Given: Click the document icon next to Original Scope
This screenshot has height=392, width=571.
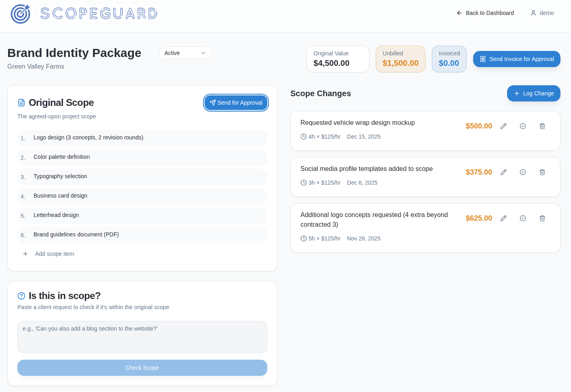Looking at the screenshot, I should click(21, 103).
